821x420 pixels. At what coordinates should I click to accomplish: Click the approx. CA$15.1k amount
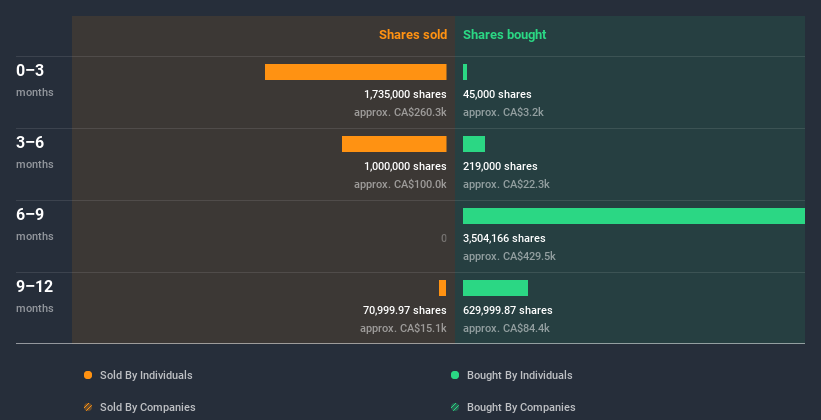point(403,328)
